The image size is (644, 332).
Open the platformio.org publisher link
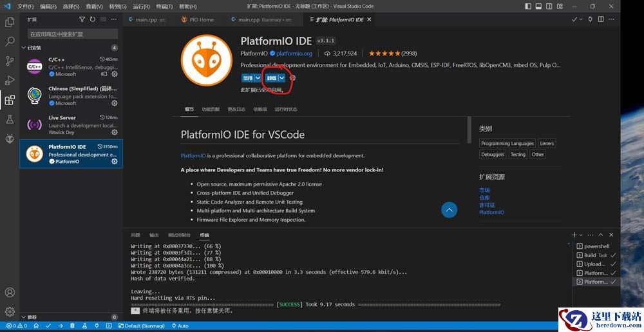[x=294, y=54]
